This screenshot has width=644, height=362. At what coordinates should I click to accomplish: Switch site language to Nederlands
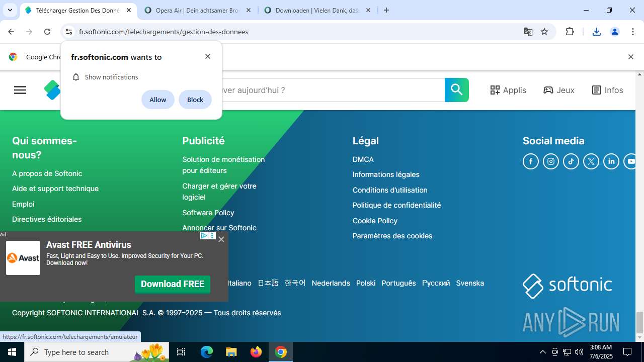(x=331, y=283)
